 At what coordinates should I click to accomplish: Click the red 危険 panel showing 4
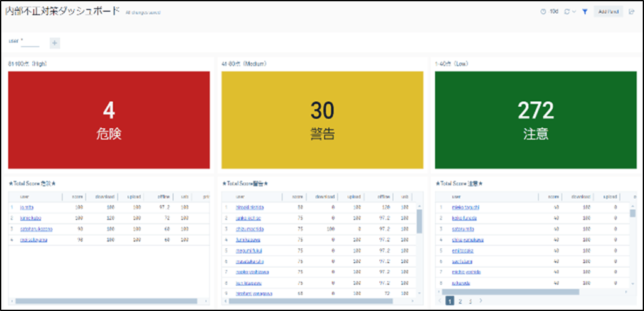coord(109,119)
